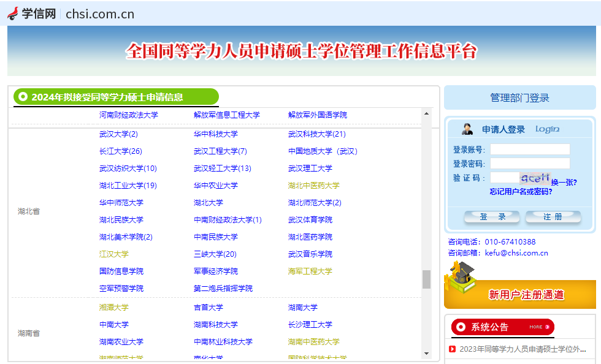Open 中国地质大学（武汉） link
This screenshot has width=601, height=364.
[x=323, y=151]
